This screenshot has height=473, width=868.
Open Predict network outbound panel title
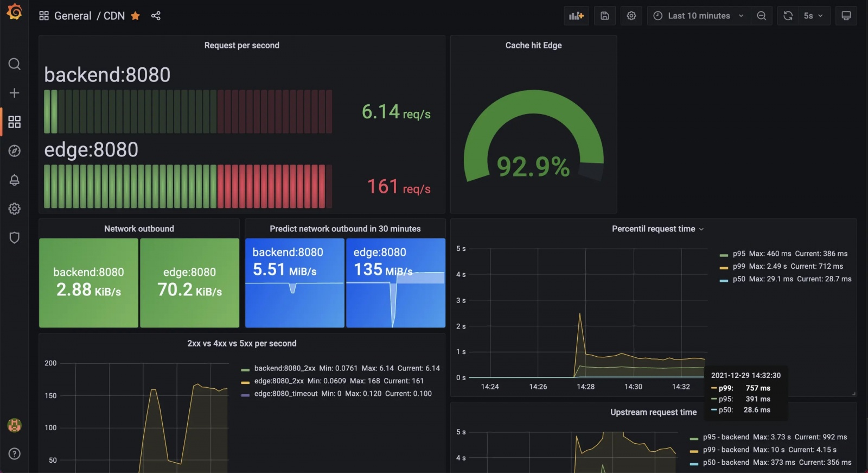coord(345,229)
